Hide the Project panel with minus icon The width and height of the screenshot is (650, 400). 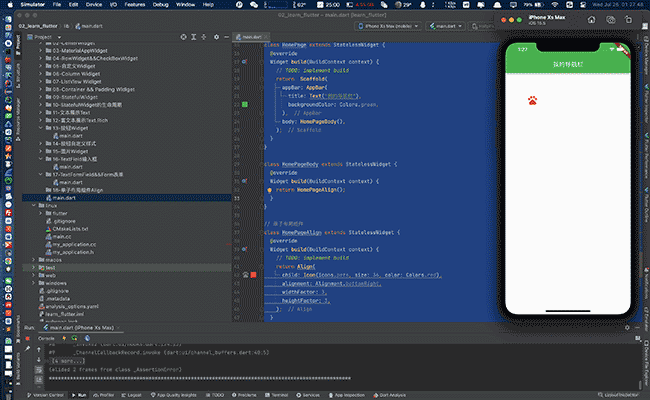(x=226, y=37)
